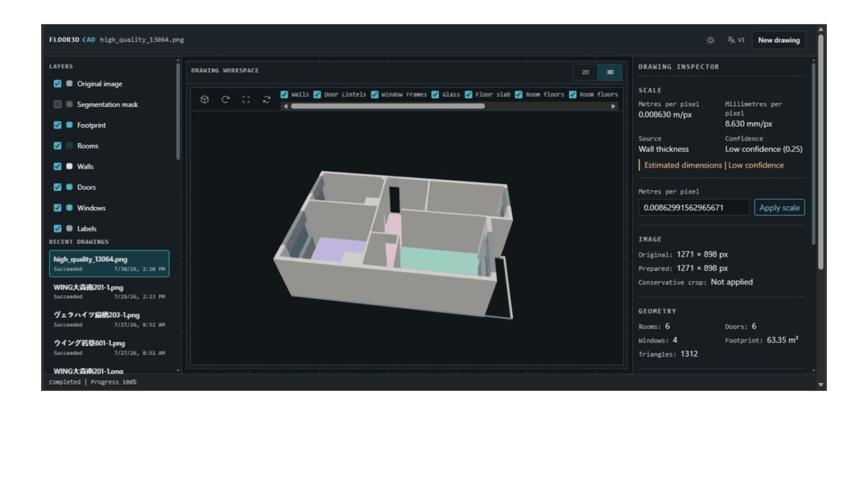Image resolution: width=868 pixels, height=488 pixels.
Task: Click the 'Wall thickness' source value
Action: tap(663, 149)
